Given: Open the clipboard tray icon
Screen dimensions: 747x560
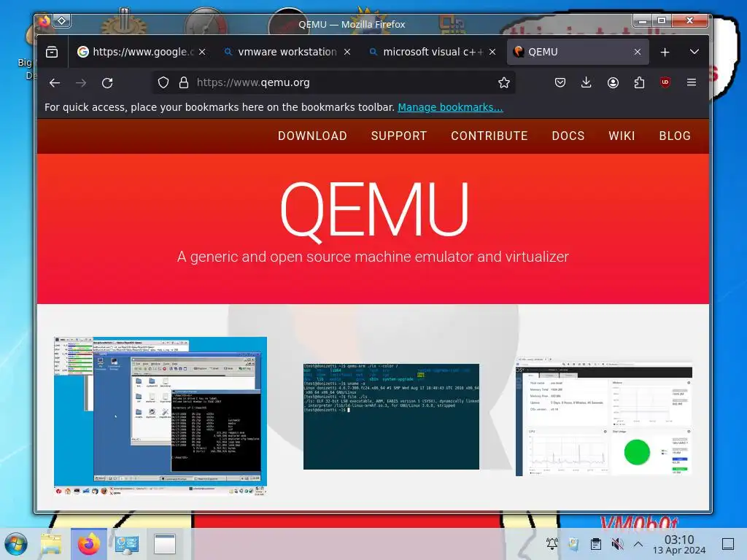Looking at the screenshot, I should (595, 544).
